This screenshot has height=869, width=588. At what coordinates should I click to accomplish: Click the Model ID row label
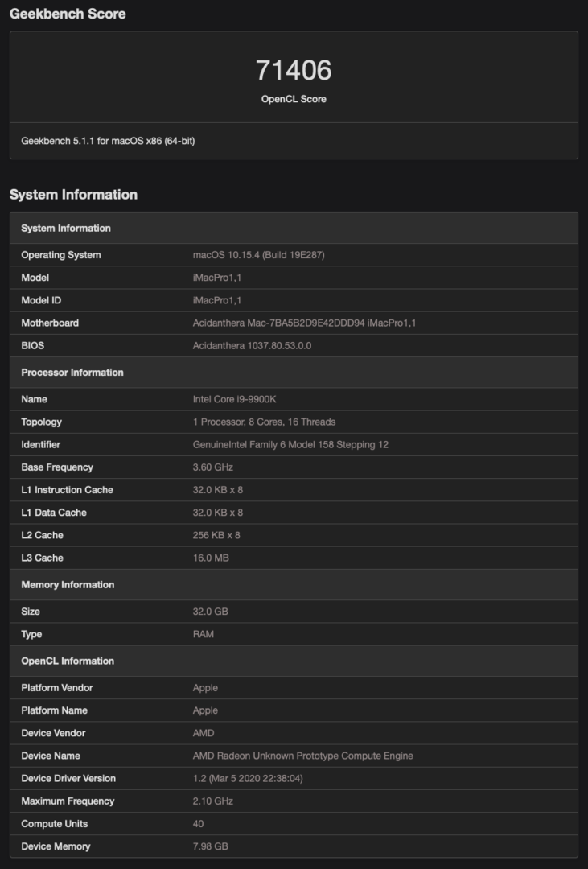41,300
